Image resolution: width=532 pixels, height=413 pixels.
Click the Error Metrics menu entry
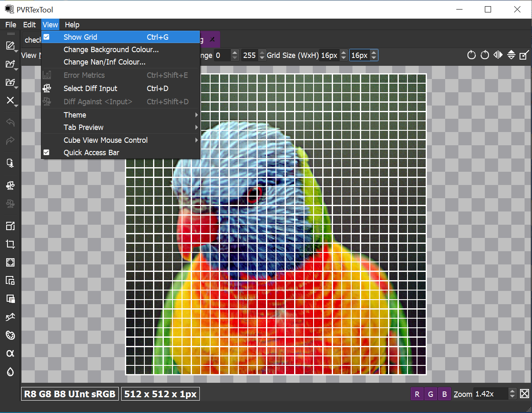(121, 75)
